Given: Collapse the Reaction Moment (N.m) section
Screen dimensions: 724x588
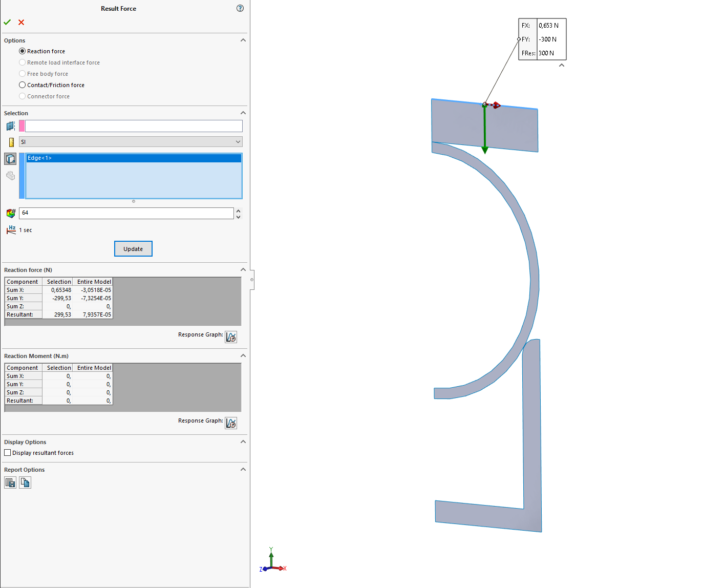Looking at the screenshot, I should point(243,356).
